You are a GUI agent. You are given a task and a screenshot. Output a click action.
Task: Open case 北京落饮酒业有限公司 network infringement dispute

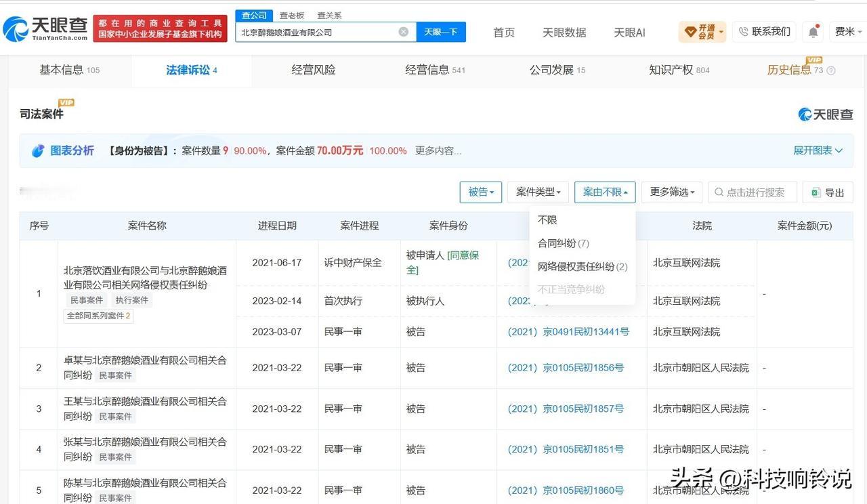tap(145, 278)
